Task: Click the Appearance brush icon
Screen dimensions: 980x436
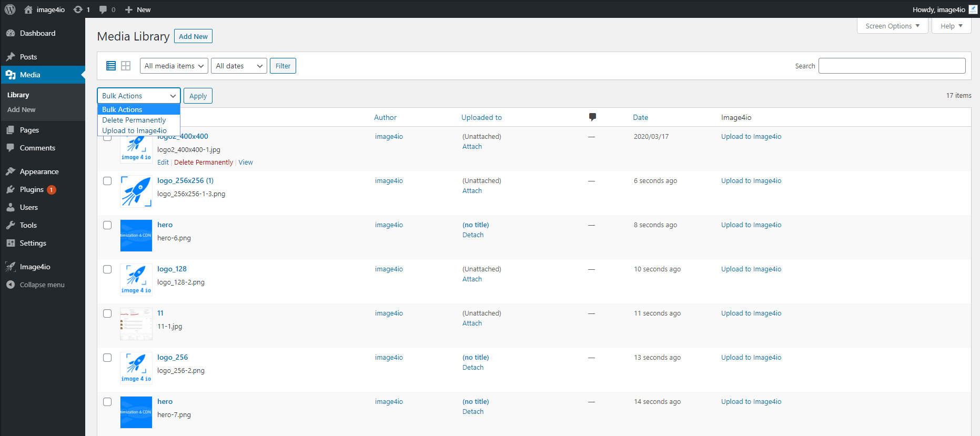Action: pos(11,171)
